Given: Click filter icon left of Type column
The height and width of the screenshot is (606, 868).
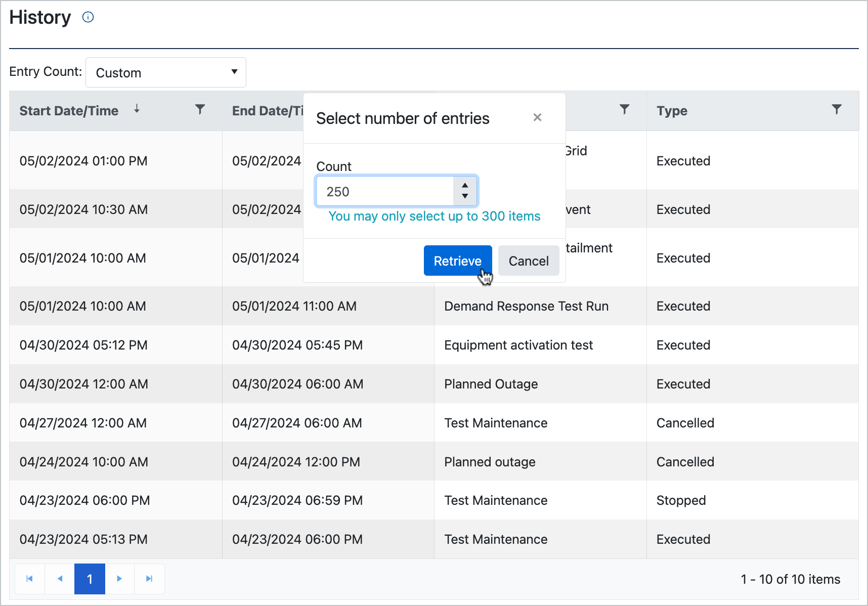Looking at the screenshot, I should click(625, 109).
